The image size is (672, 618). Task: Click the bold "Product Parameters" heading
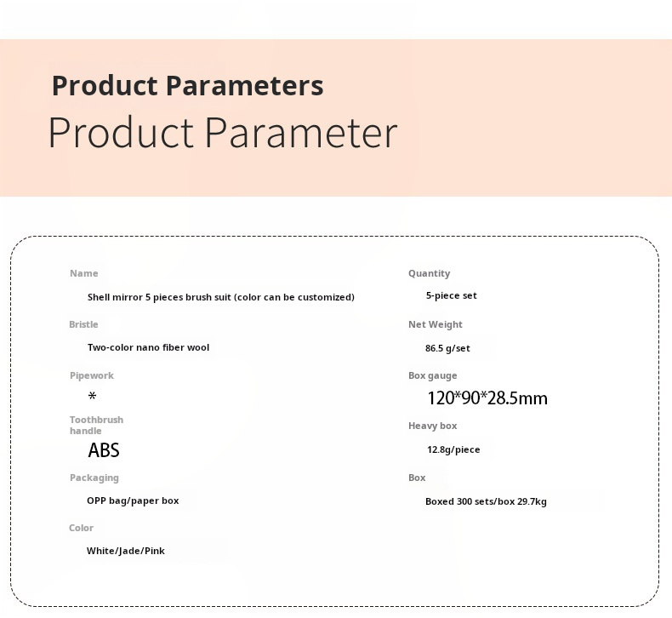click(x=187, y=86)
